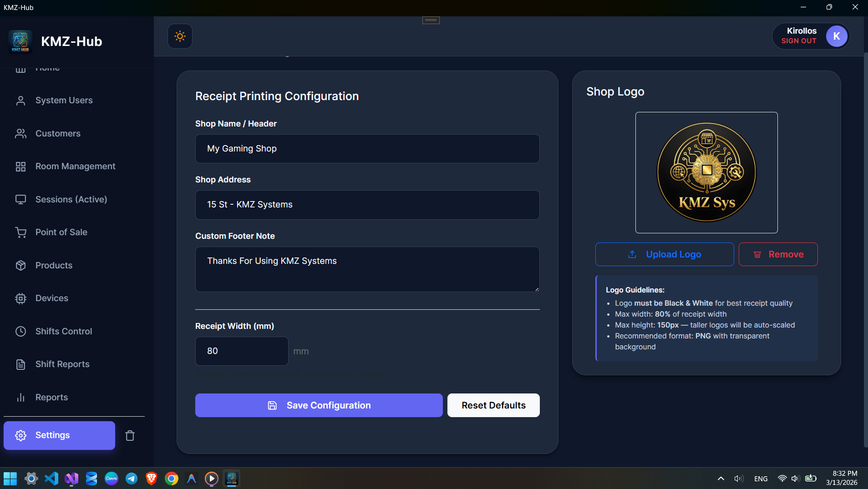Show hidden icons in system tray
Viewport: 868px width, 489px height.
721,479
